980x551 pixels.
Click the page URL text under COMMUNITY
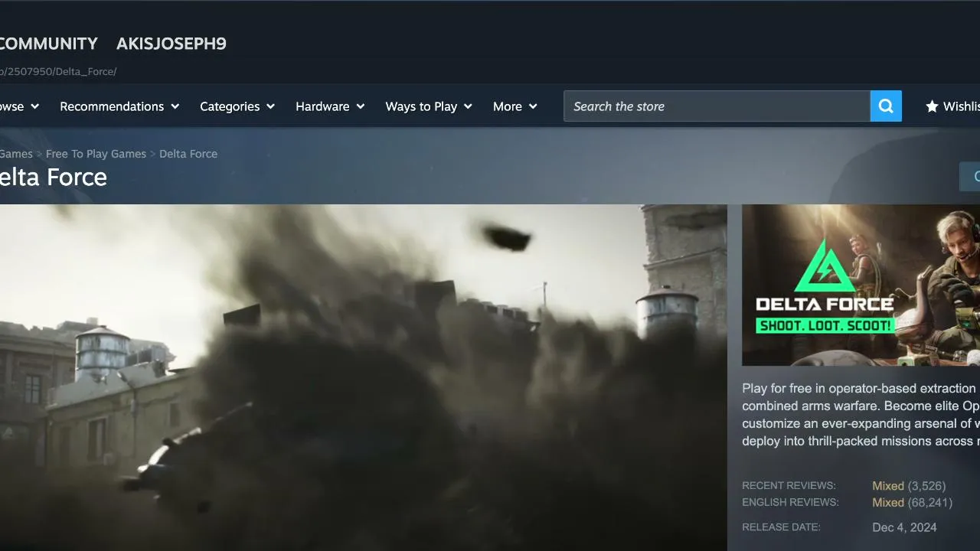(x=58, y=72)
